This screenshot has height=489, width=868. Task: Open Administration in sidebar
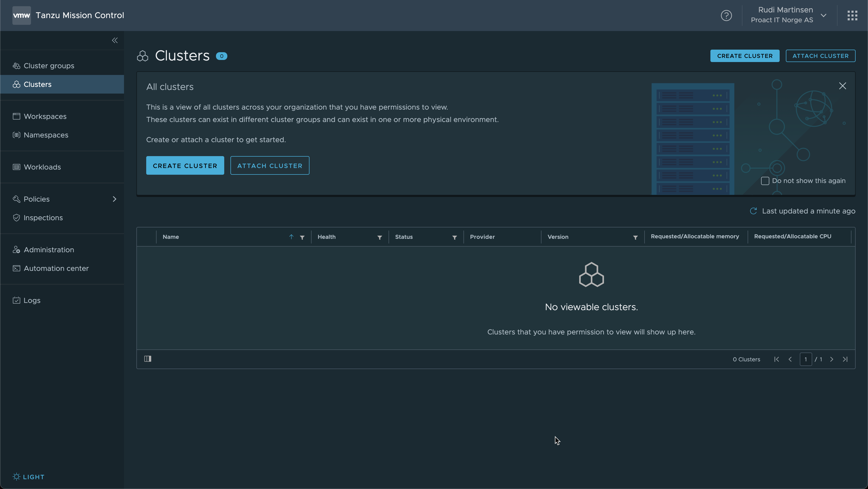[x=62, y=250]
